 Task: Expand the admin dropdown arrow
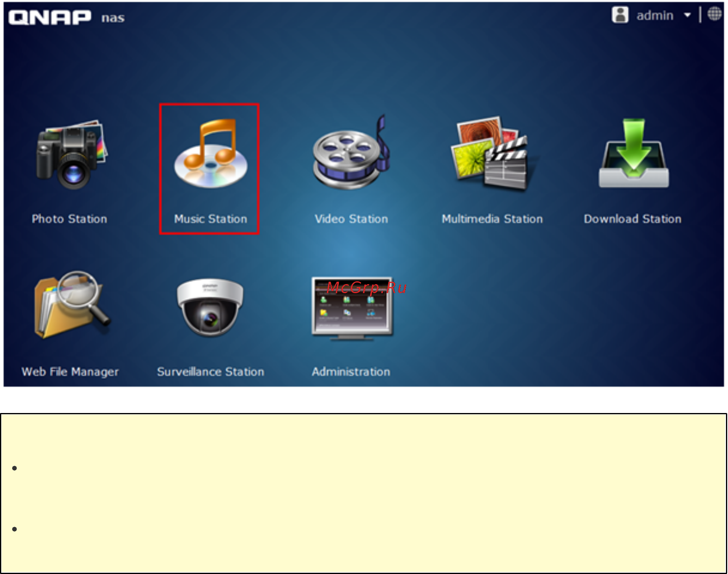(687, 15)
